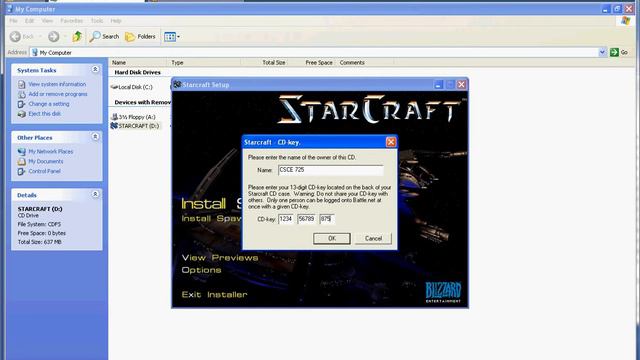Click the Forward arrow in My Computer
The width and height of the screenshot is (640, 360).
[x=53, y=37]
